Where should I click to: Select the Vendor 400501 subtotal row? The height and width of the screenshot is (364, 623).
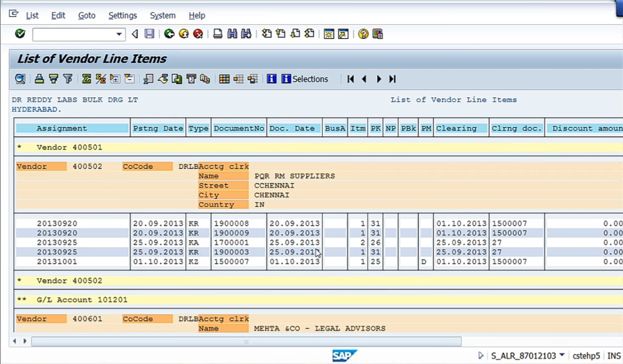point(318,148)
